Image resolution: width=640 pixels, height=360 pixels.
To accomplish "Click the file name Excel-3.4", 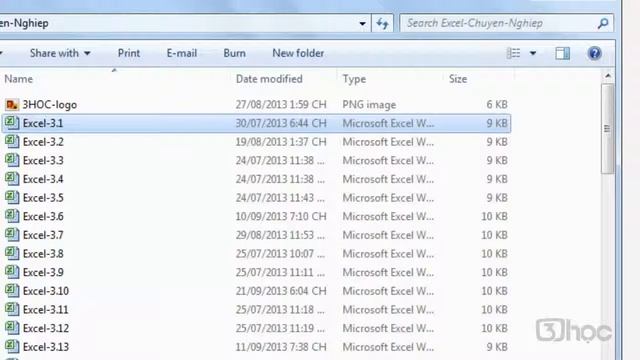I will click(x=43, y=179).
